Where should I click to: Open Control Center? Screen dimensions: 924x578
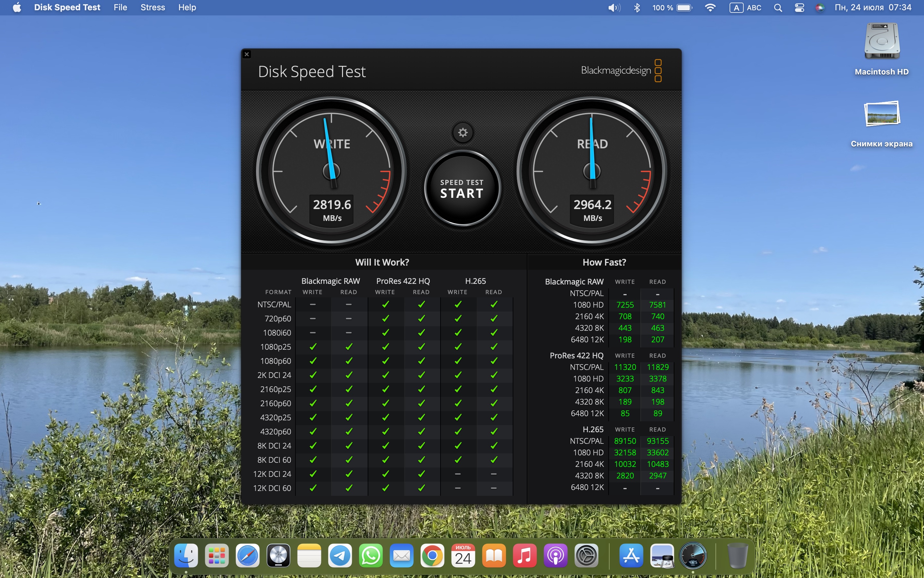point(799,8)
